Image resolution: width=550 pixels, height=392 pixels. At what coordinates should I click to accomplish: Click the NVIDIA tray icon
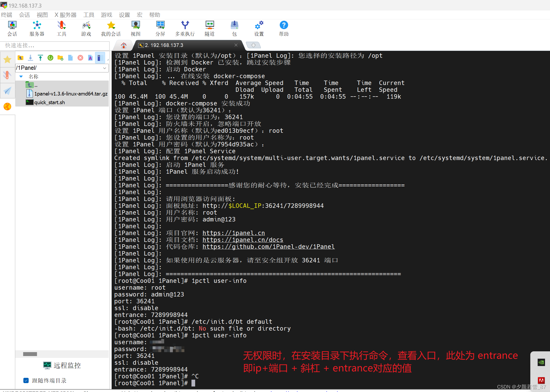coord(542,363)
